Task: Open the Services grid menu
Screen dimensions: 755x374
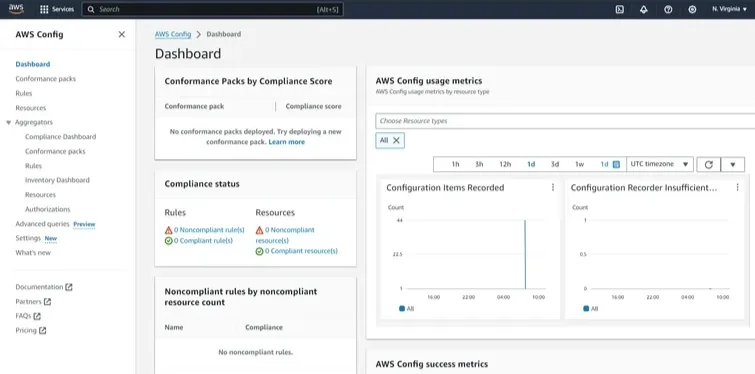Action: coord(57,9)
